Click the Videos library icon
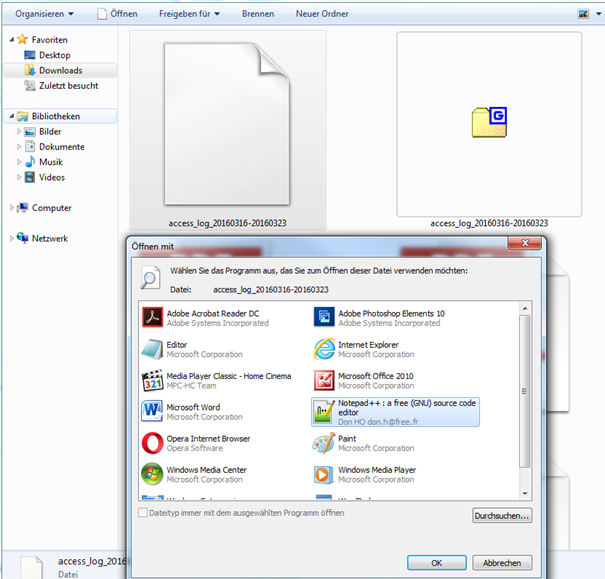605x579 pixels. (x=30, y=177)
